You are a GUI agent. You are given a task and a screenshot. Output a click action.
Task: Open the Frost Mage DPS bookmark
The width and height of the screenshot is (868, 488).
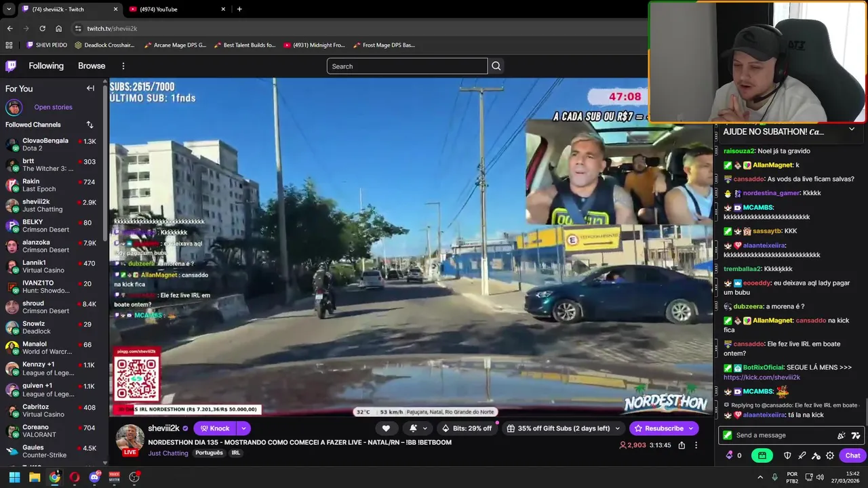point(383,45)
